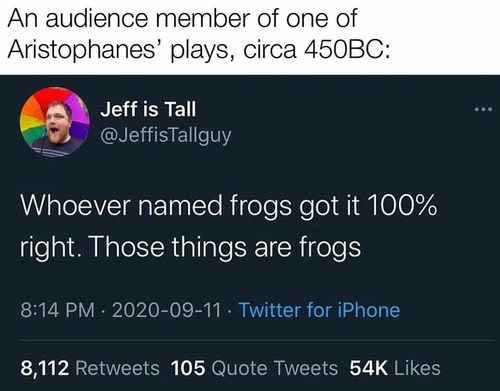
Task: Select the 8:14 PM timestamp
Action: tap(57, 310)
